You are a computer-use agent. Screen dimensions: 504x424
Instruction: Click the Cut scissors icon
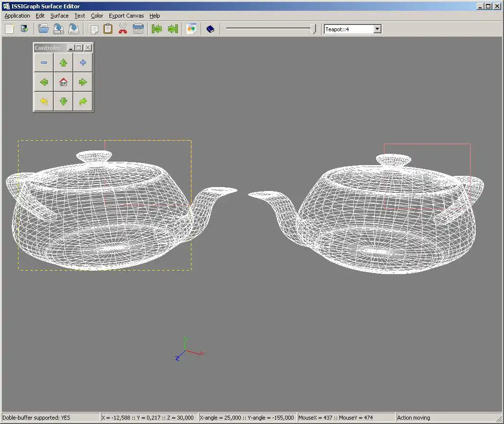click(x=123, y=29)
